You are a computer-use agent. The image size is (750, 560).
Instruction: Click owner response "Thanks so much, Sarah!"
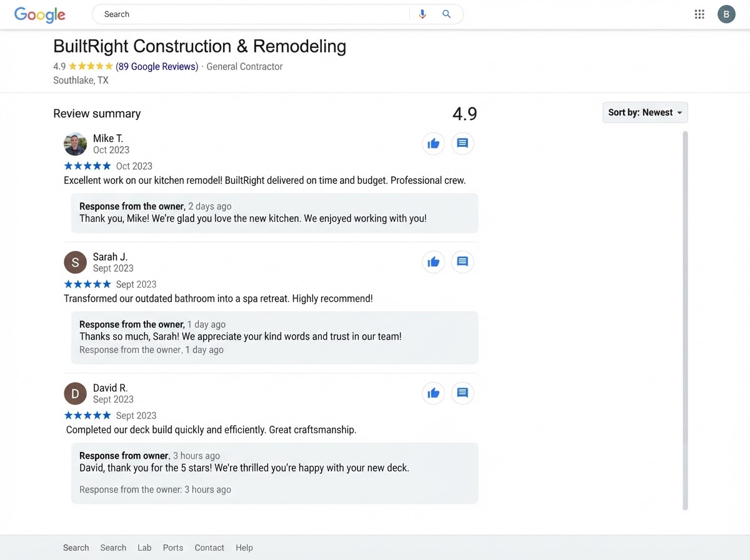(x=241, y=336)
